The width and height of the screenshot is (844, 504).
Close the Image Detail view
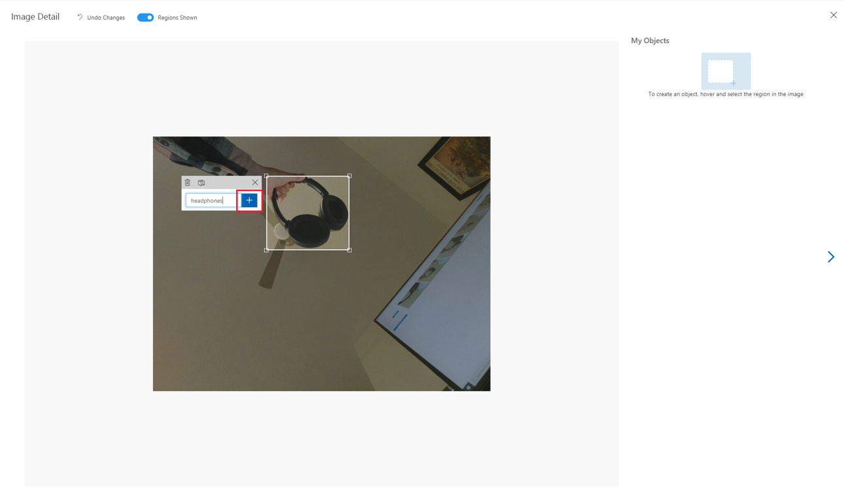(x=834, y=15)
